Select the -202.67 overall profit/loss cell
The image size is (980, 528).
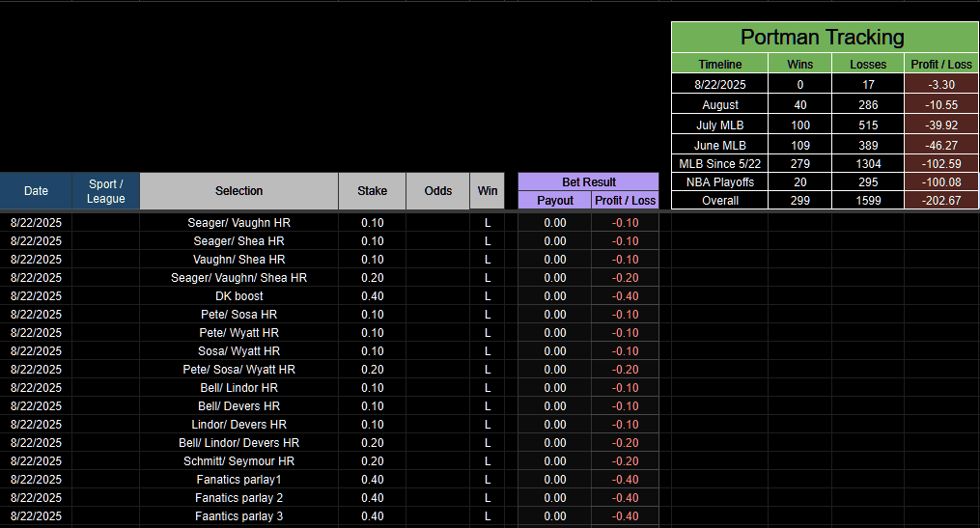pyautogui.click(x=941, y=201)
